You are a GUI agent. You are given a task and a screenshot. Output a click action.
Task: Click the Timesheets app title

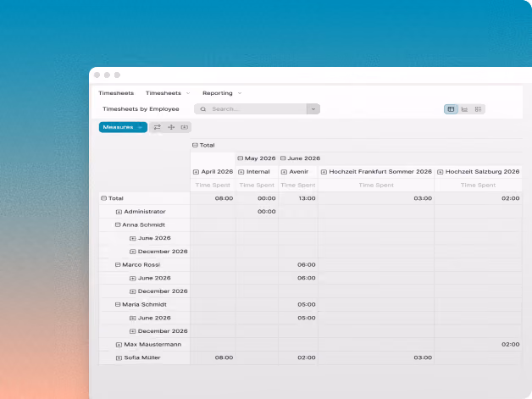[116, 93]
